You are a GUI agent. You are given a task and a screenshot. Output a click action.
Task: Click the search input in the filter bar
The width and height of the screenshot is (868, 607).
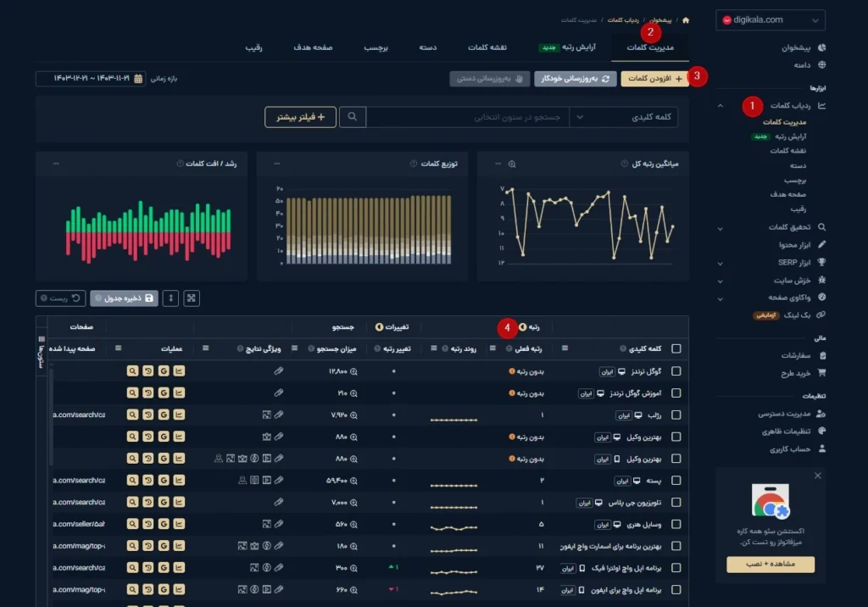pos(468,117)
